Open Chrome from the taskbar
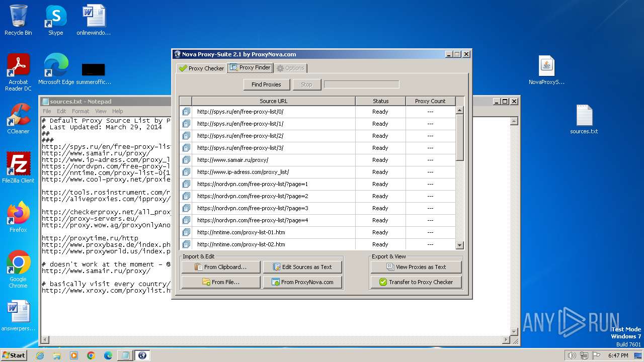644x362 pixels. pos(91,355)
